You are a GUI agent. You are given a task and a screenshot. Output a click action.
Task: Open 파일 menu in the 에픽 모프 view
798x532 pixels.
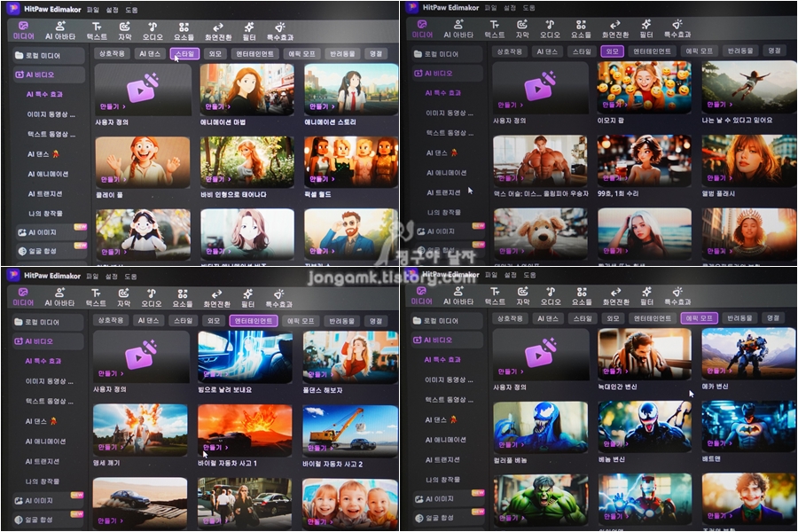click(491, 275)
